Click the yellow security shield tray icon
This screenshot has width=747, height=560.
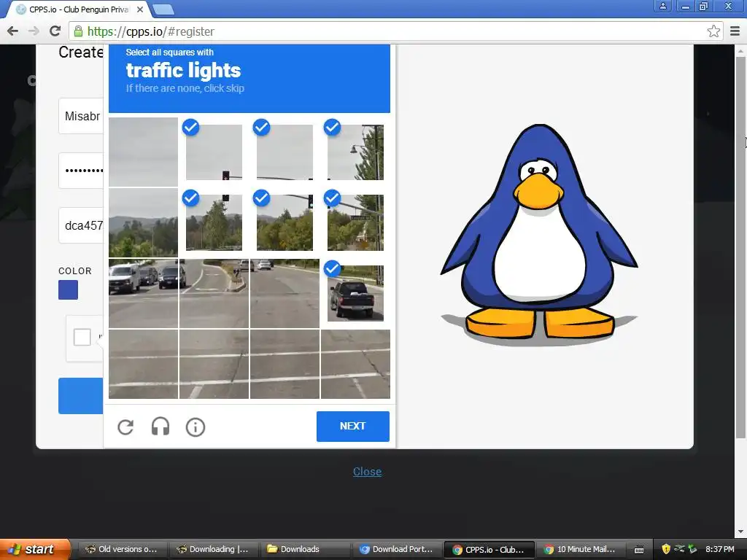(666, 549)
